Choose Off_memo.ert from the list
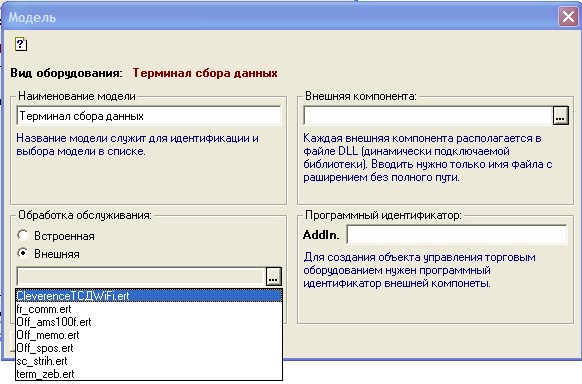This screenshot has width=582, height=384. tap(149, 335)
